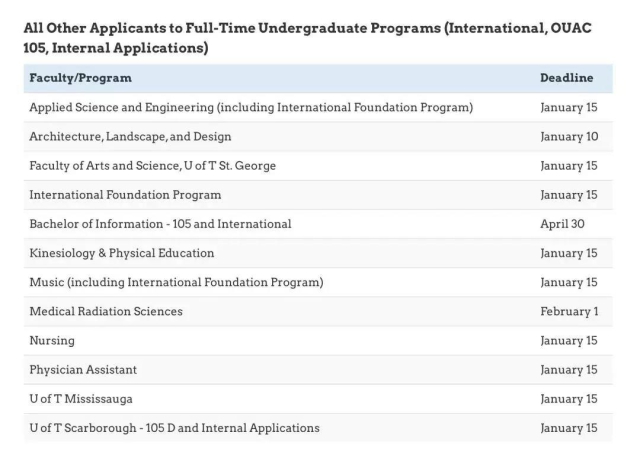Click the 'Nursing' program name
This screenshot has height=455, width=640.
(52, 341)
